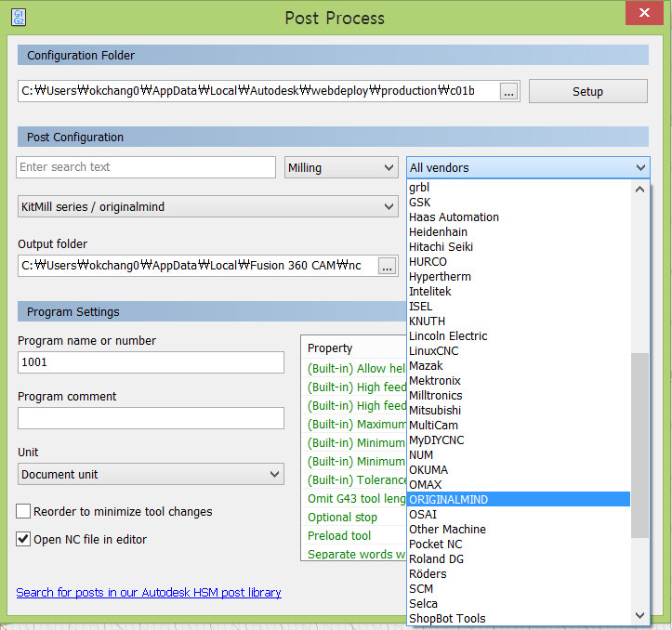
Task: Choose Haas Automation vendor
Action: click(519, 217)
